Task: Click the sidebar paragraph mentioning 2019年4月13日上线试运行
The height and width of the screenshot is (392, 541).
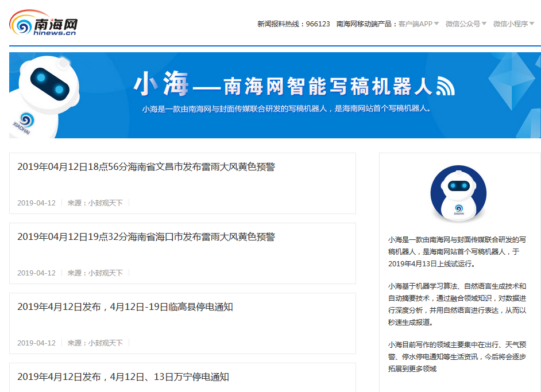Action: tap(457, 252)
